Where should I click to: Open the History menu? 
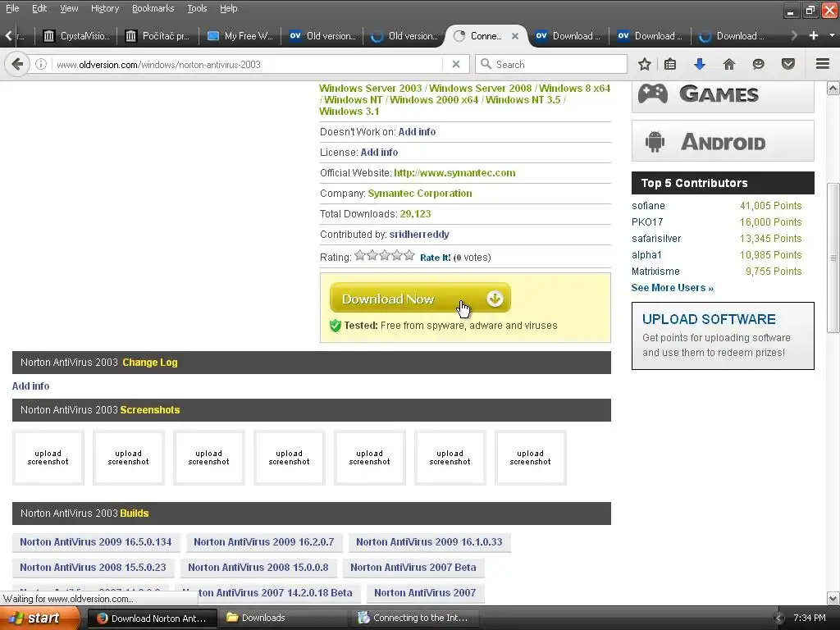(x=104, y=8)
